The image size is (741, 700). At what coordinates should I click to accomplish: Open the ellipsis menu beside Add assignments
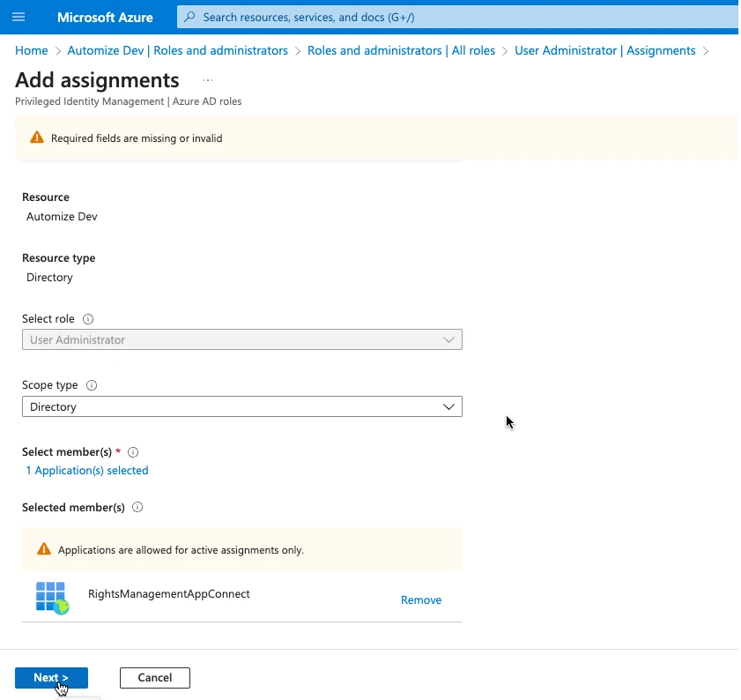(x=208, y=80)
